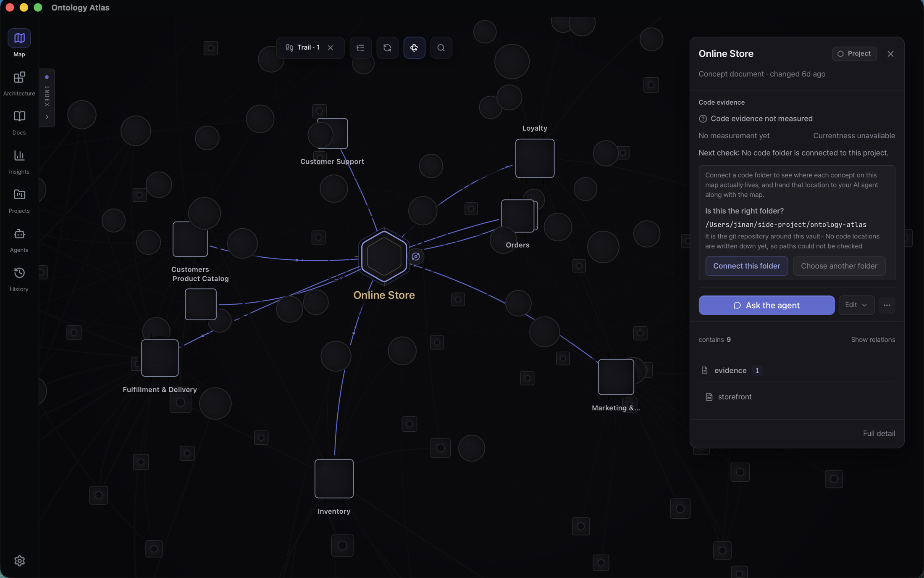Select the Fulfillment & Delivery node

coord(160,358)
